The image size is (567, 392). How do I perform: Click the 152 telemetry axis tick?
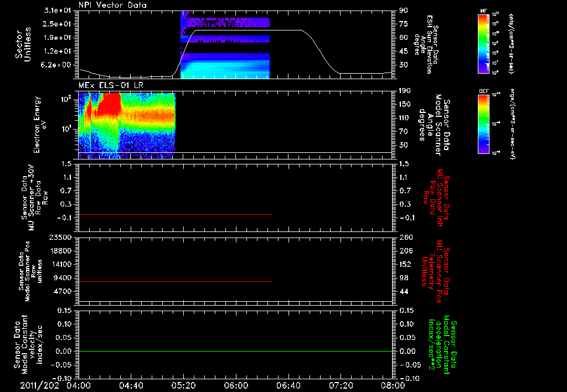pyautogui.click(x=405, y=264)
